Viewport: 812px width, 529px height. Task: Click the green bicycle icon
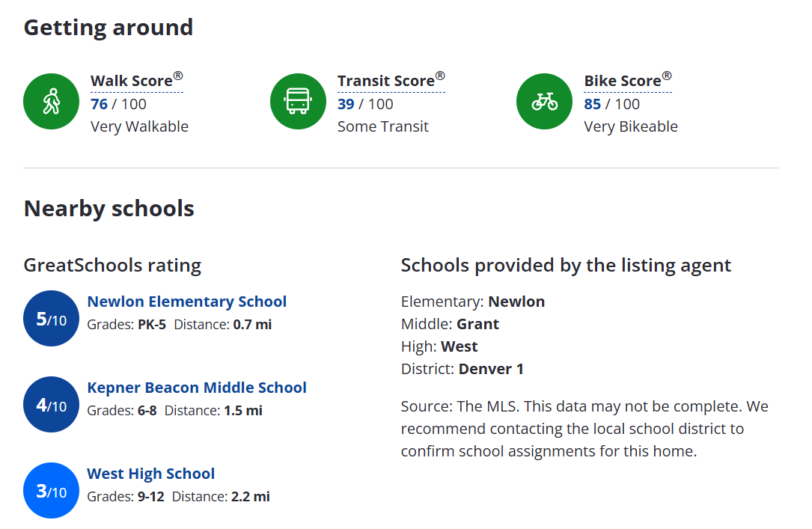pos(544,102)
